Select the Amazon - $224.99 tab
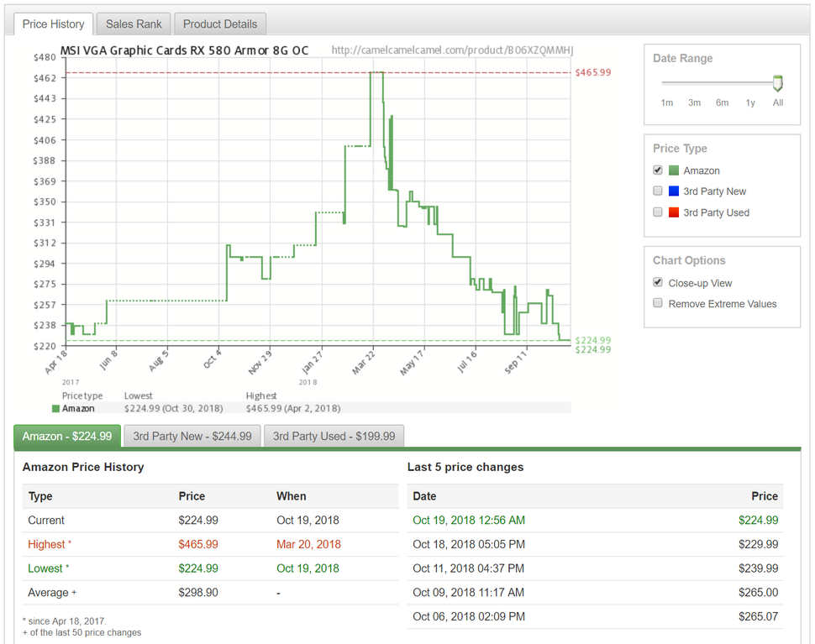The image size is (815, 644). [67, 437]
